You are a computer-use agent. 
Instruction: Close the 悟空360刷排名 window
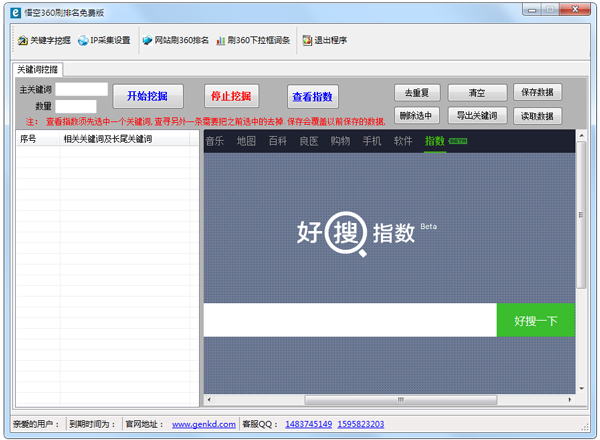pos(575,10)
